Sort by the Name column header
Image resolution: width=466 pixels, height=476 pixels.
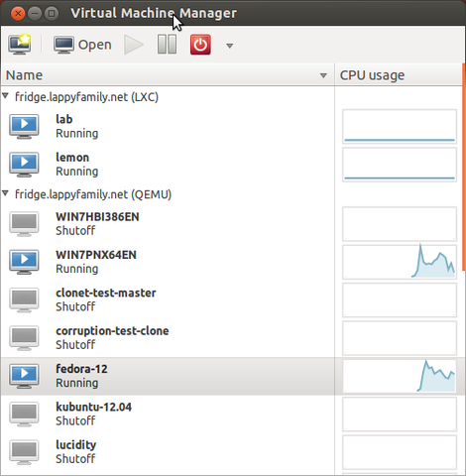(168, 75)
